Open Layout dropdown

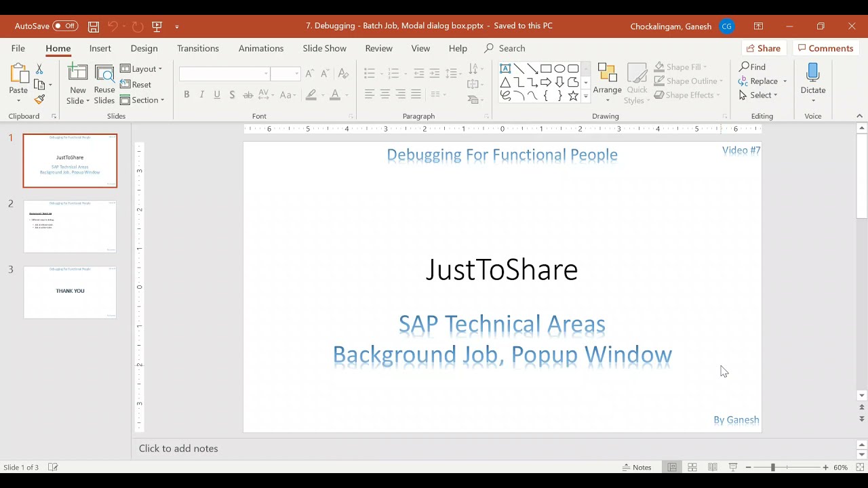[142, 68]
